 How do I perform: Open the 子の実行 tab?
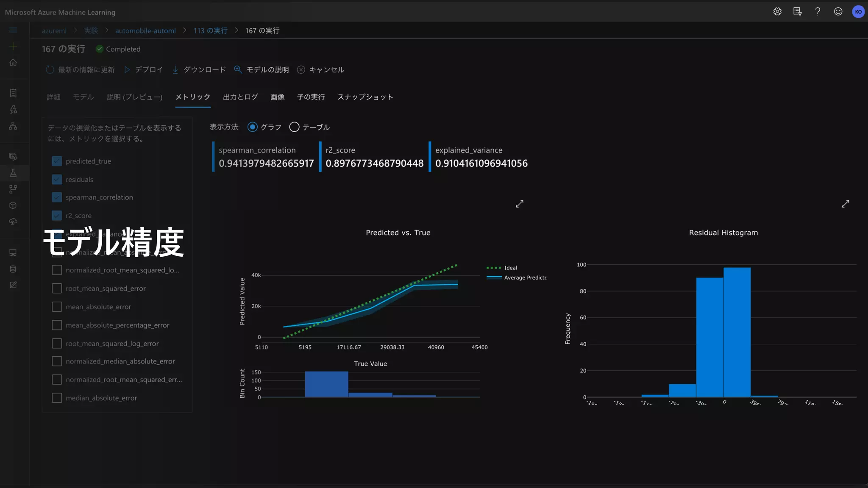[x=311, y=97]
